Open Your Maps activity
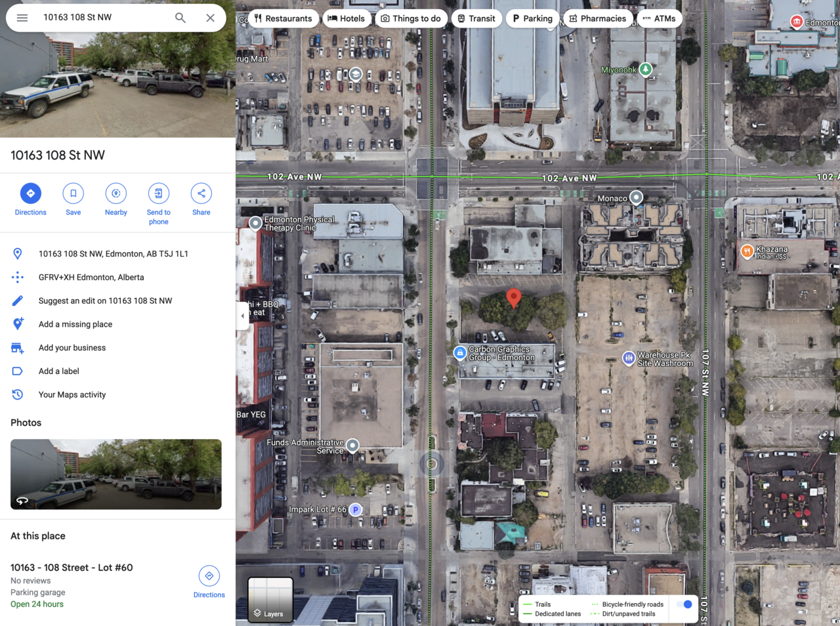840x626 pixels. click(x=72, y=394)
